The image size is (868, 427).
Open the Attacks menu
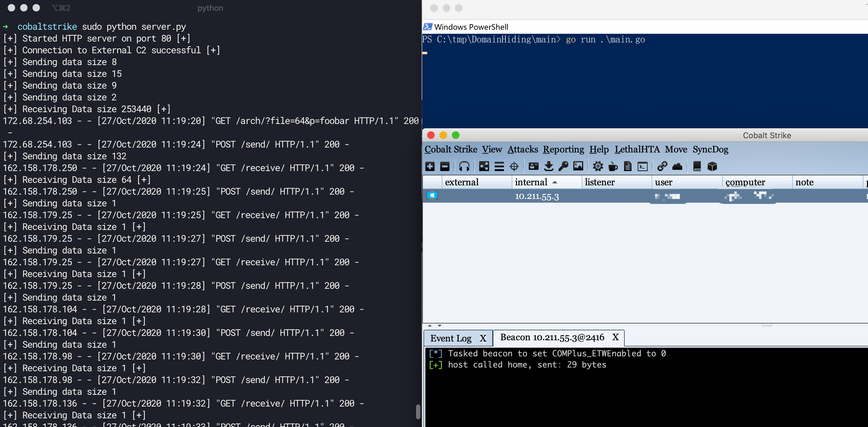[x=523, y=149]
